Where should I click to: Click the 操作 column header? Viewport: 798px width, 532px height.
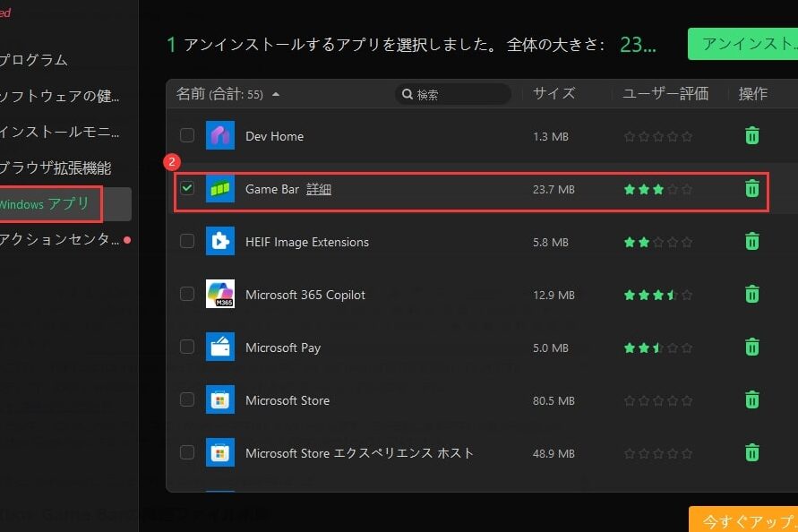[752, 94]
